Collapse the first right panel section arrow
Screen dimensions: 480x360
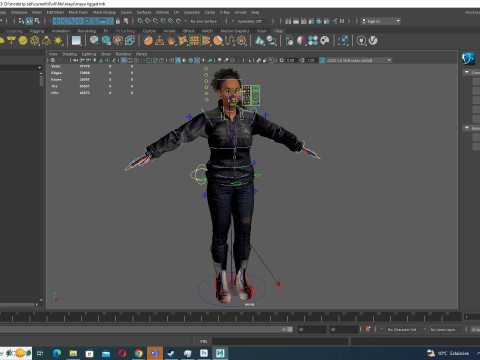(467, 72)
